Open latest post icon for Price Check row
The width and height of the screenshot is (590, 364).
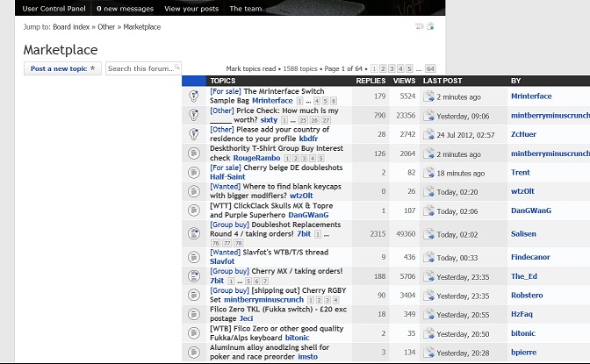coord(428,115)
